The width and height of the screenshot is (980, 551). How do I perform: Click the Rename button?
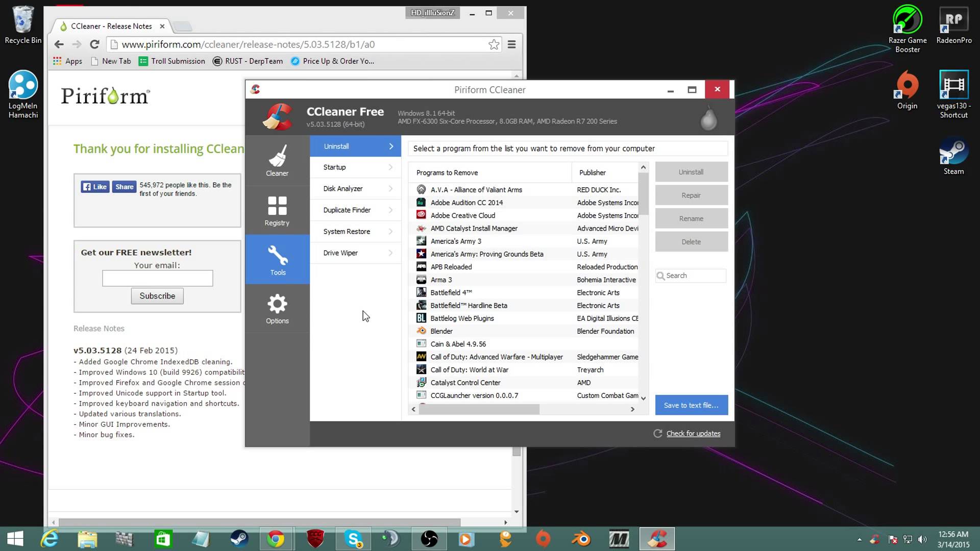(691, 218)
